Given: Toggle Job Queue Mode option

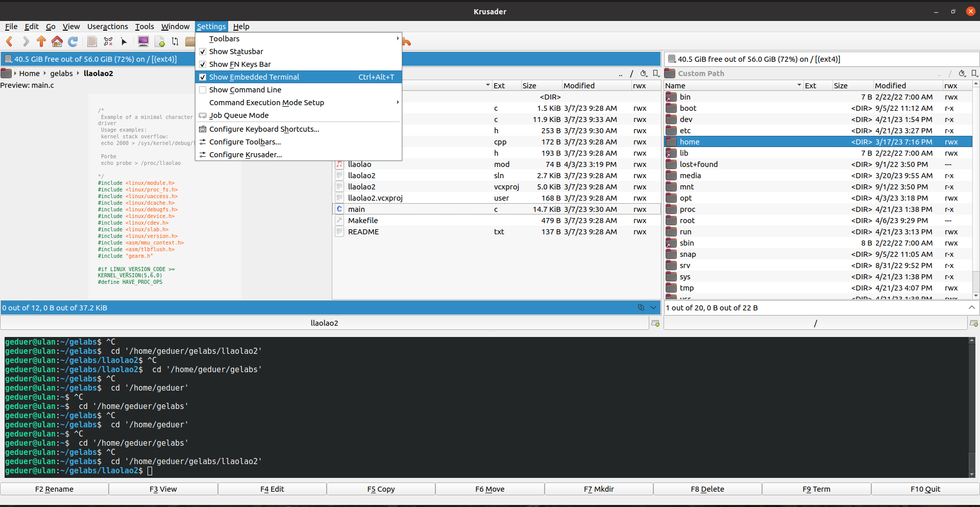Looking at the screenshot, I should click(299, 115).
